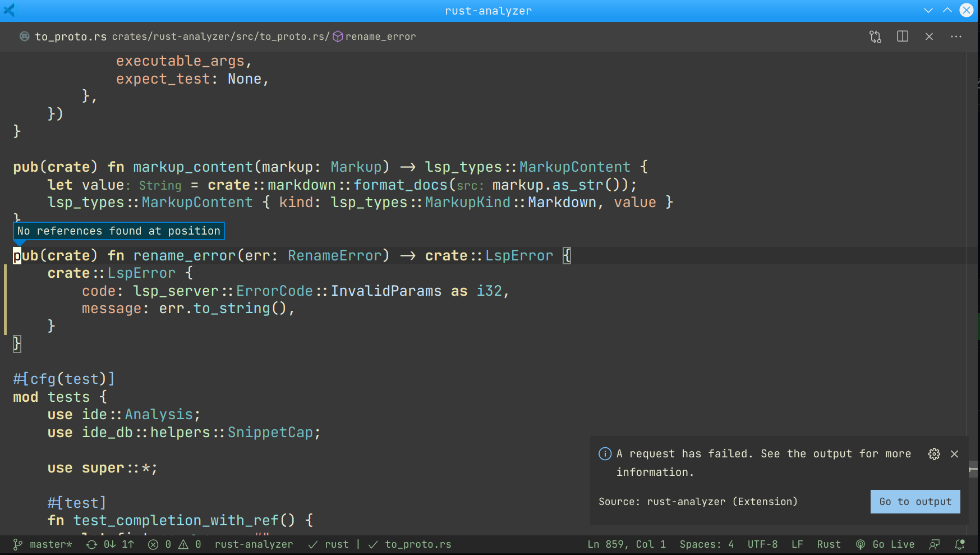Open changes compare icon in editor toolbar
The width and height of the screenshot is (980, 555).
[875, 36]
